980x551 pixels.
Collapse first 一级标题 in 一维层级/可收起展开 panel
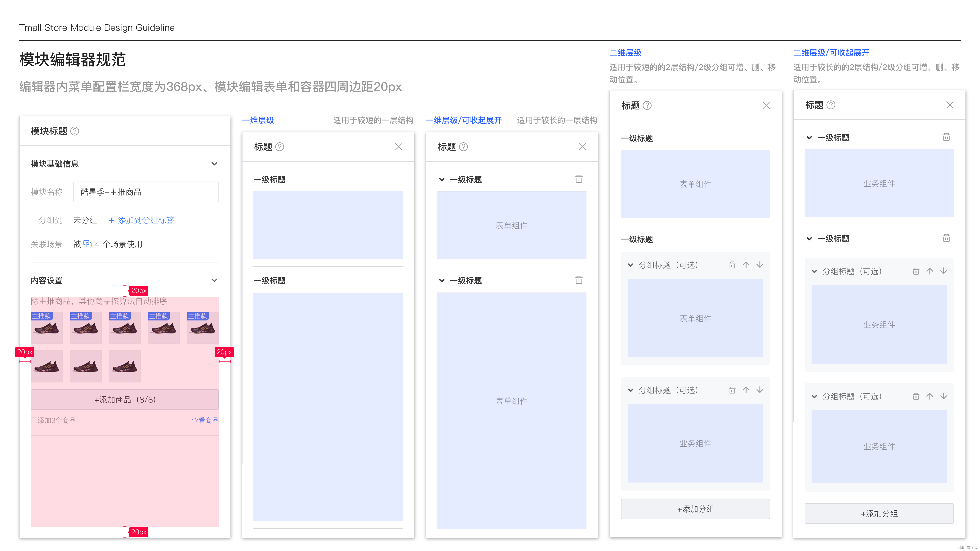click(442, 179)
